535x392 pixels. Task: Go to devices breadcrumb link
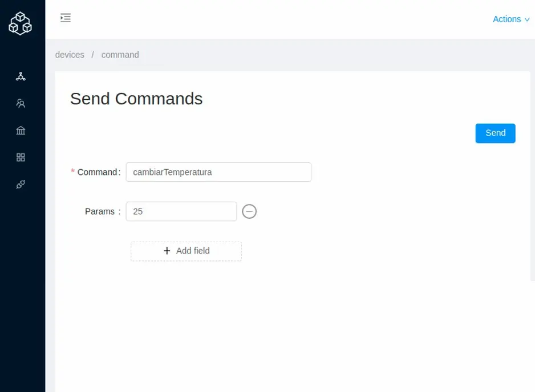70,55
